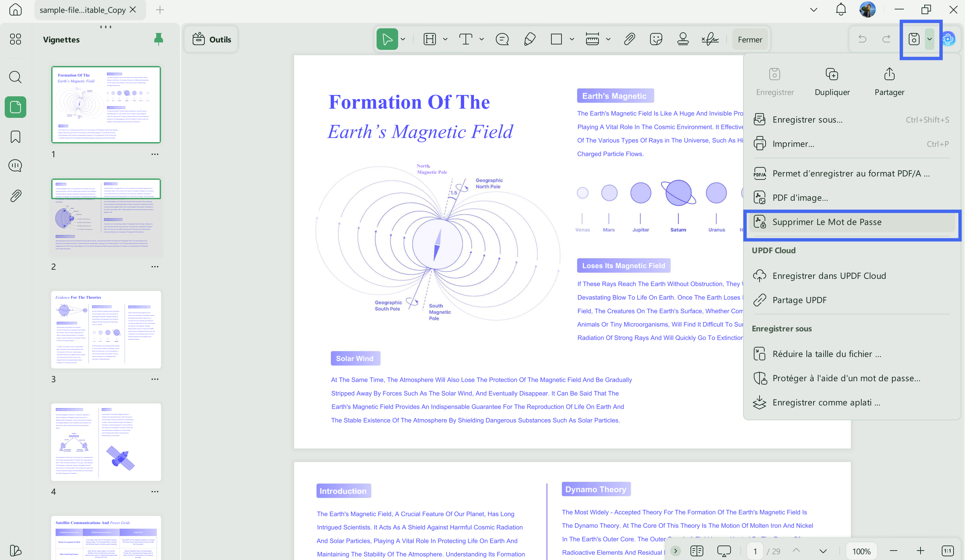Viewport: 965px width, 560px height.
Task: Open page 4 thumbnail options dots
Action: [155, 492]
